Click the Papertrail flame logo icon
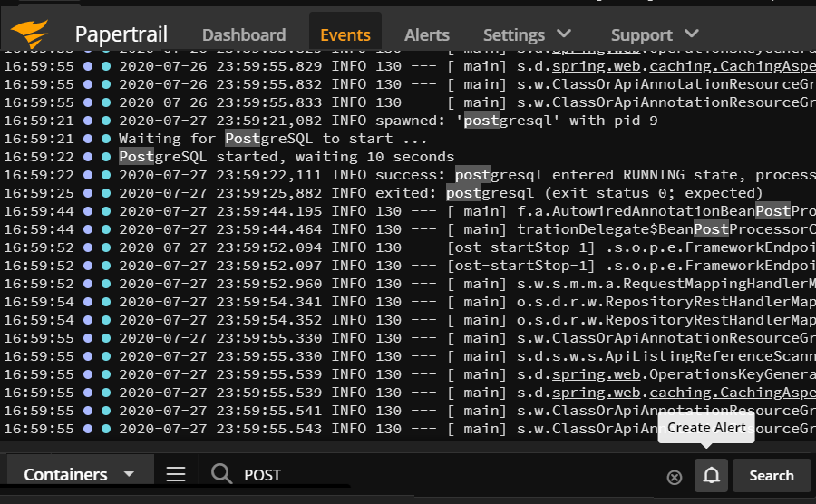The image size is (816, 504). (30, 34)
